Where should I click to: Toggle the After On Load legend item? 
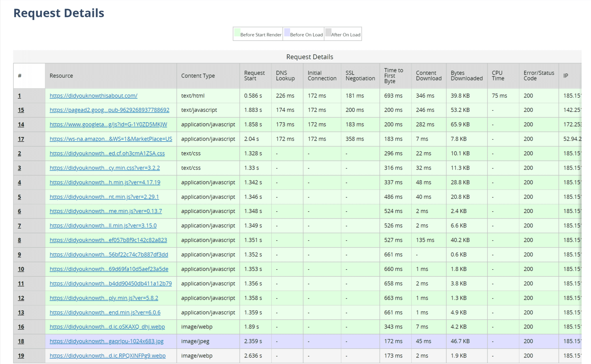(x=346, y=34)
